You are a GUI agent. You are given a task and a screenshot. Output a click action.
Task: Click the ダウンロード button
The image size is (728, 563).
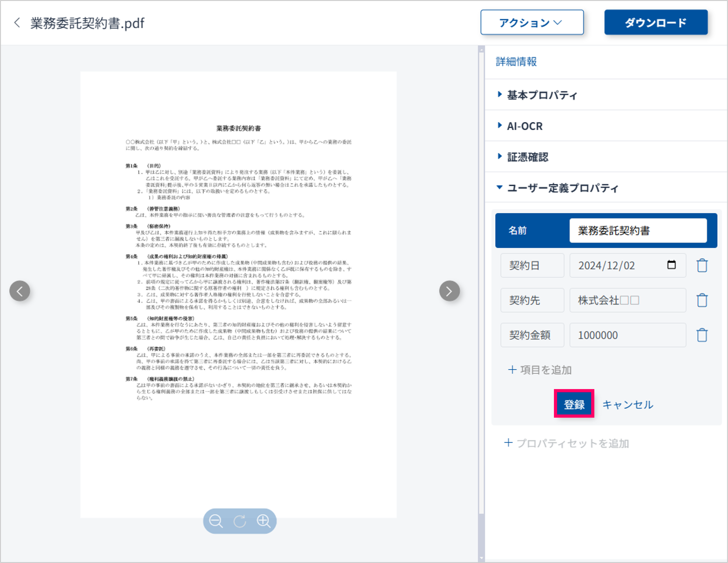(x=656, y=22)
